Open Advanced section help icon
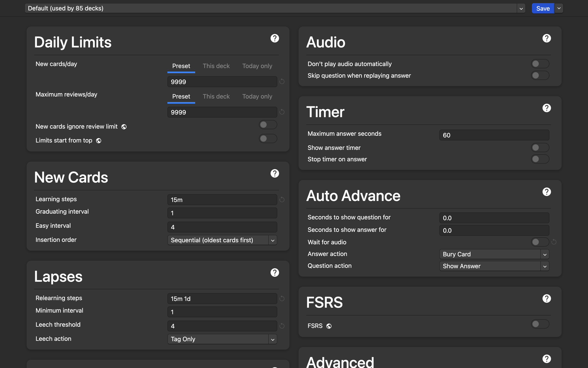Viewport: 588px width, 368px height. [x=546, y=359]
